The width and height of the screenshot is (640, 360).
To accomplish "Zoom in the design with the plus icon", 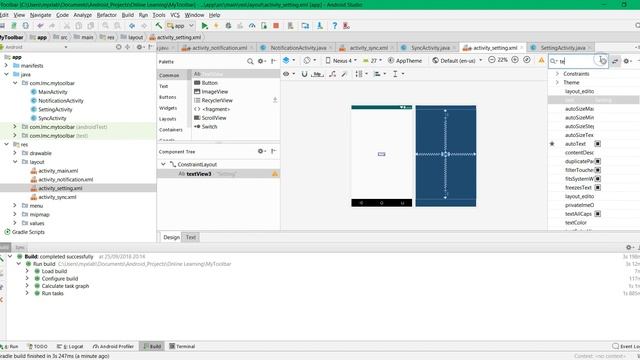I will pyautogui.click(x=515, y=60).
